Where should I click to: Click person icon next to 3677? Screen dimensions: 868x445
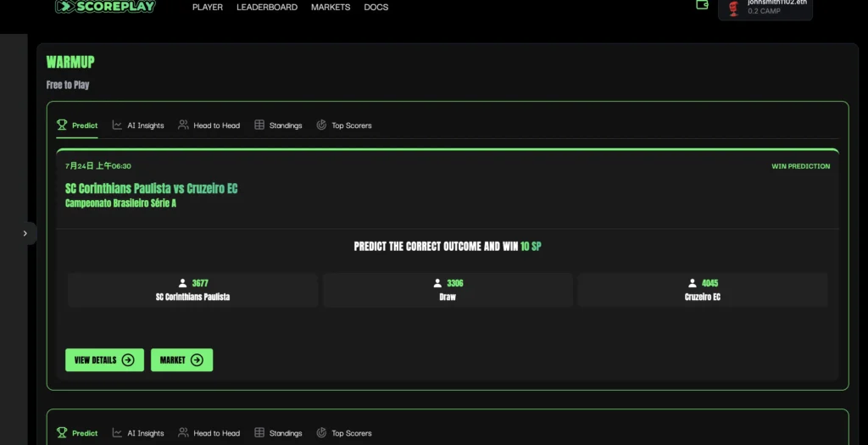click(183, 283)
